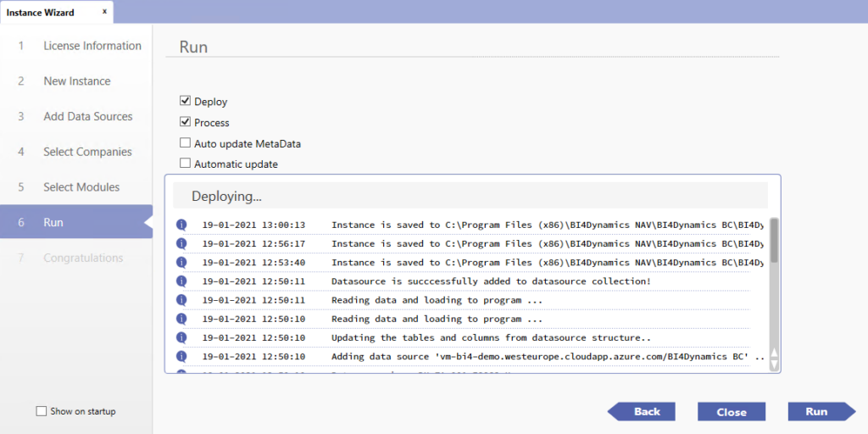The height and width of the screenshot is (434, 868).
Task: Uncheck the Deploy checkbox
Action: 186,102
